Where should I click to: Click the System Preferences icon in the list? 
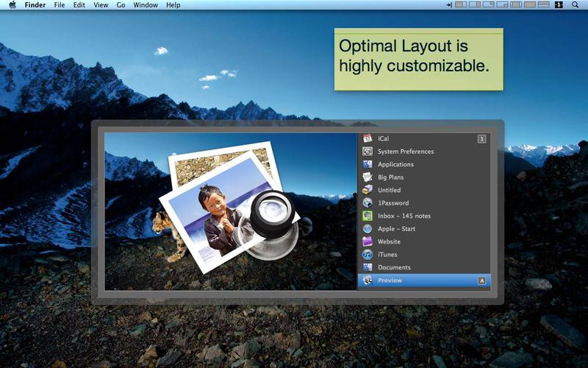pyautogui.click(x=367, y=152)
